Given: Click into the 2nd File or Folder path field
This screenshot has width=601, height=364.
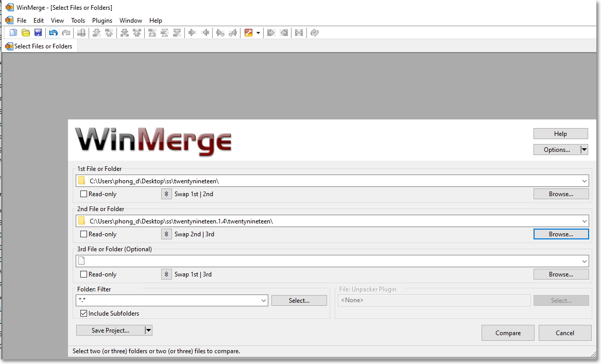Looking at the screenshot, I should (x=332, y=221).
